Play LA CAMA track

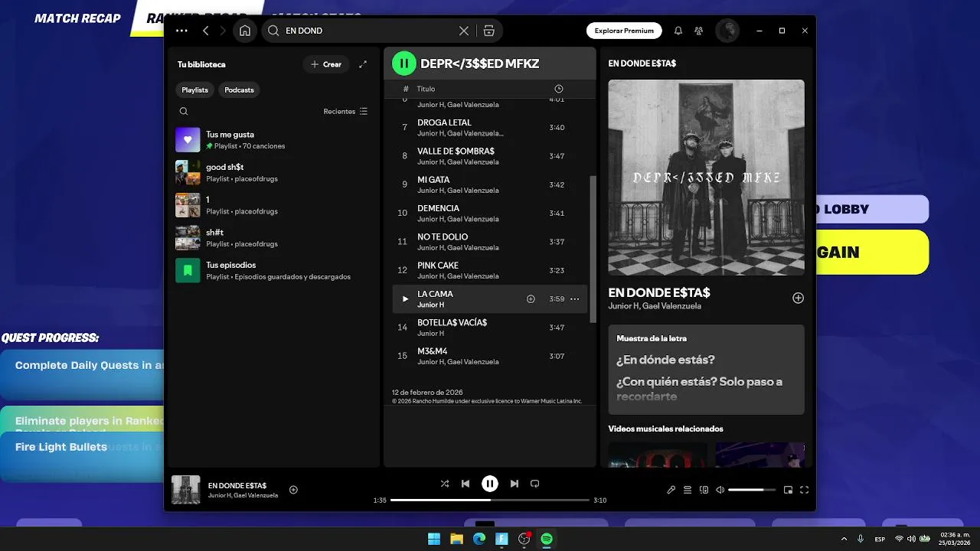point(405,299)
